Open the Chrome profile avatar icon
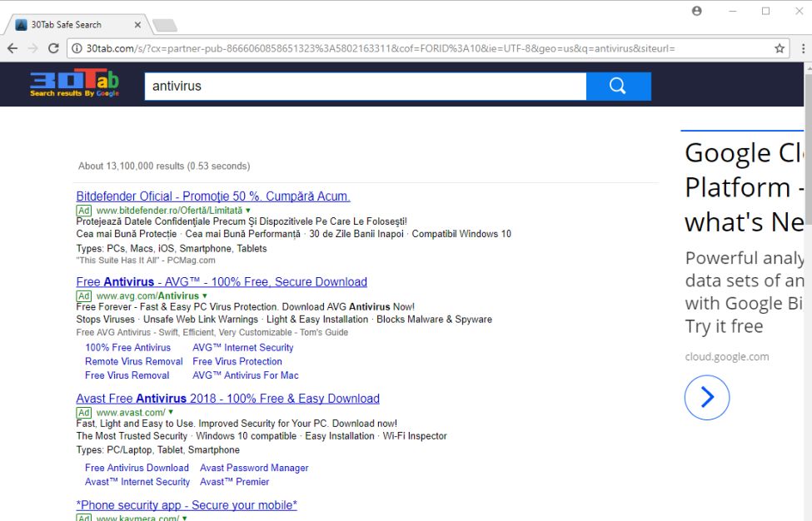812x521 pixels. click(697, 11)
